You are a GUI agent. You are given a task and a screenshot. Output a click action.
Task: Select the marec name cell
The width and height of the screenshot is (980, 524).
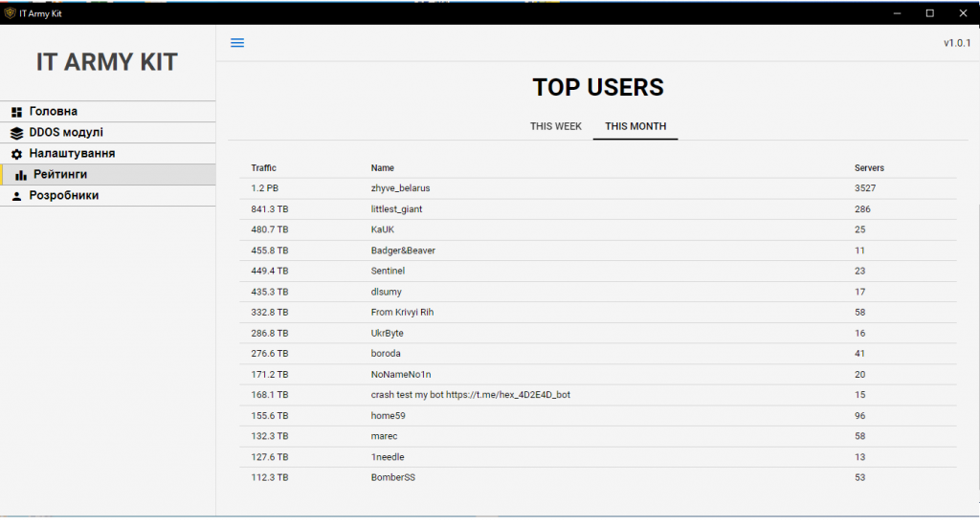pos(385,436)
